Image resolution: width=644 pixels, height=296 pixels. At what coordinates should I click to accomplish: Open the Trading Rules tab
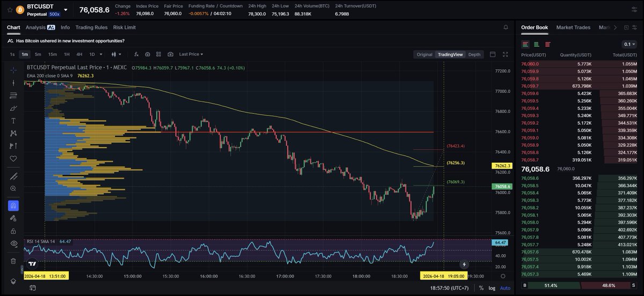(91, 27)
